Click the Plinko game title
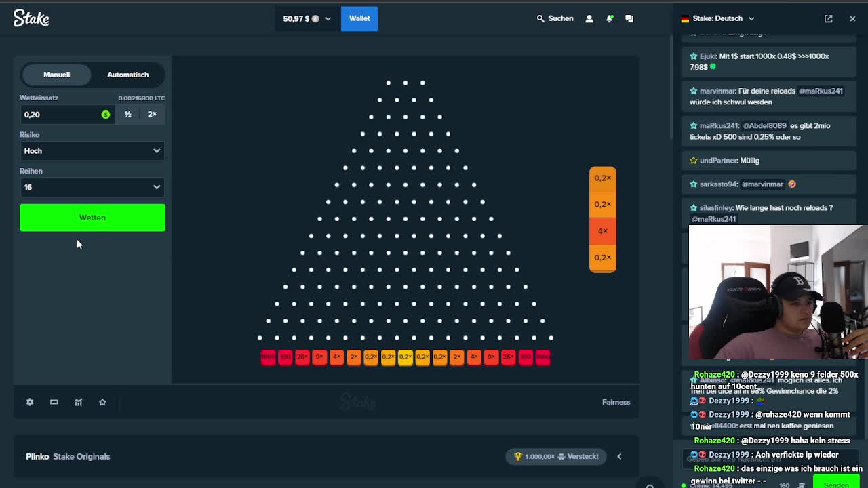The image size is (868, 488). coord(37,456)
